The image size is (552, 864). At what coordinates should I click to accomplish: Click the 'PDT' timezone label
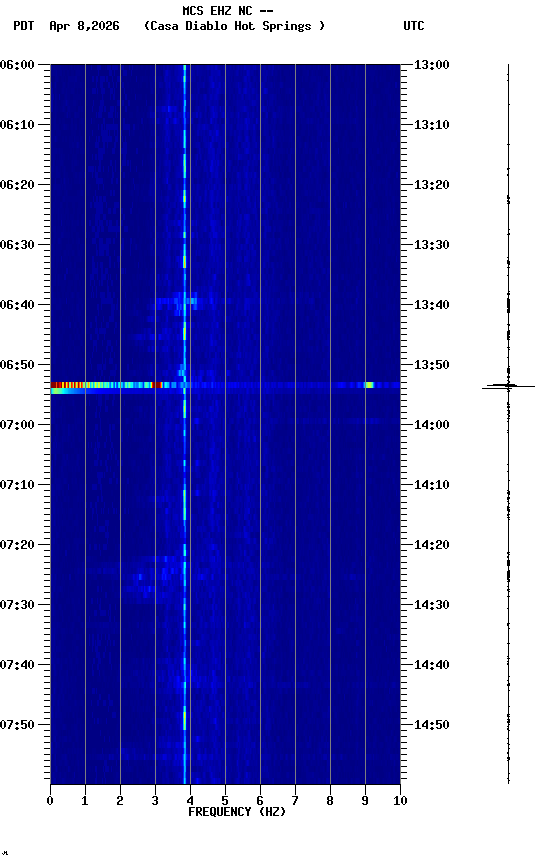click(24, 26)
